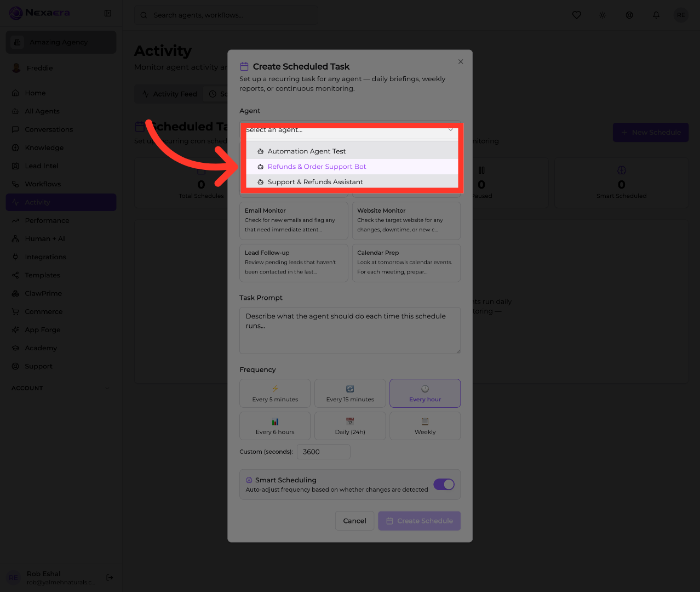Select Weekly frequency option

[x=425, y=426]
